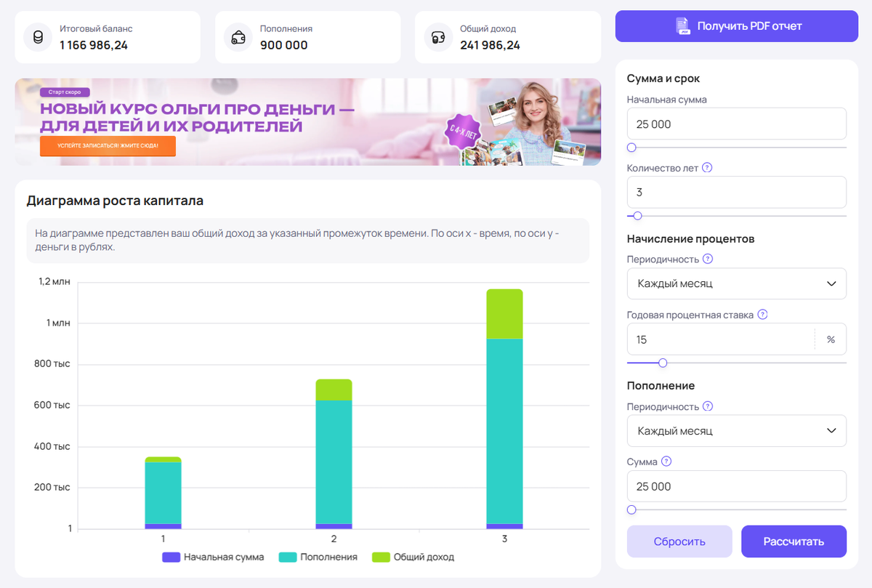Focus the Начальная сумма input field

[x=737, y=124]
